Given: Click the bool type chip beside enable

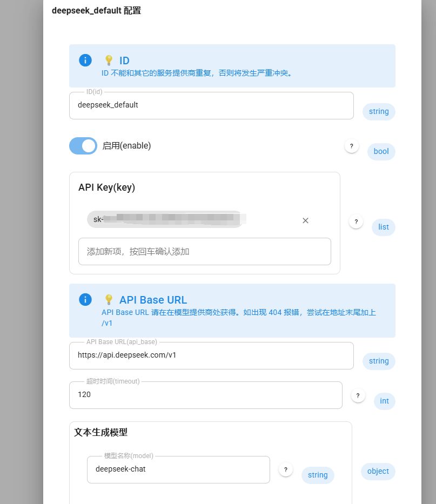Looking at the screenshot, I should (381, 151).
